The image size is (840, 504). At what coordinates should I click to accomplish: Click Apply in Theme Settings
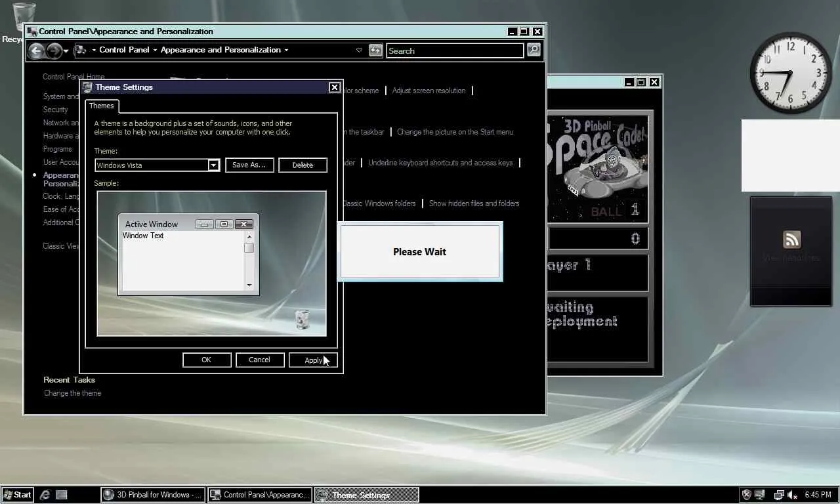(313, 360)
